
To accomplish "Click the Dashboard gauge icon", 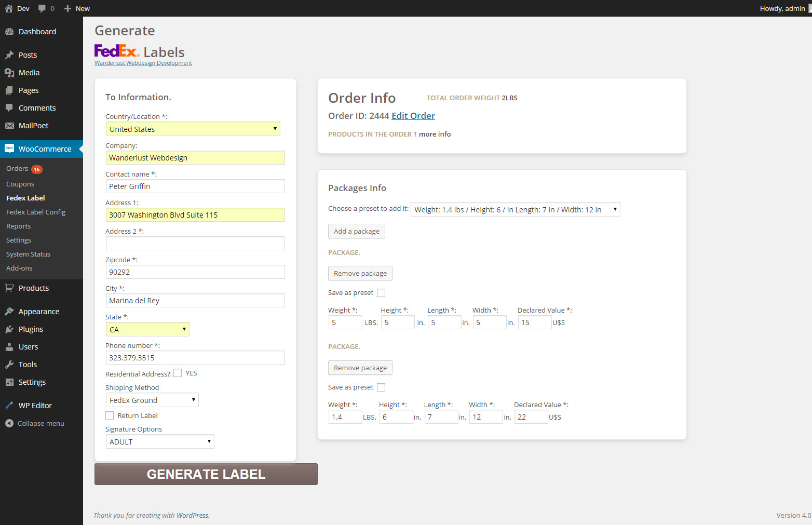I will [x=9, y=32].
